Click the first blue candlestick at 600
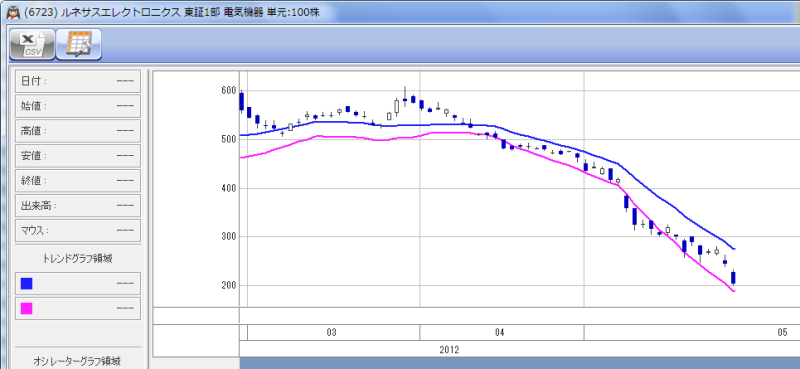Screen dimensions: 800x369 point(241,102)
